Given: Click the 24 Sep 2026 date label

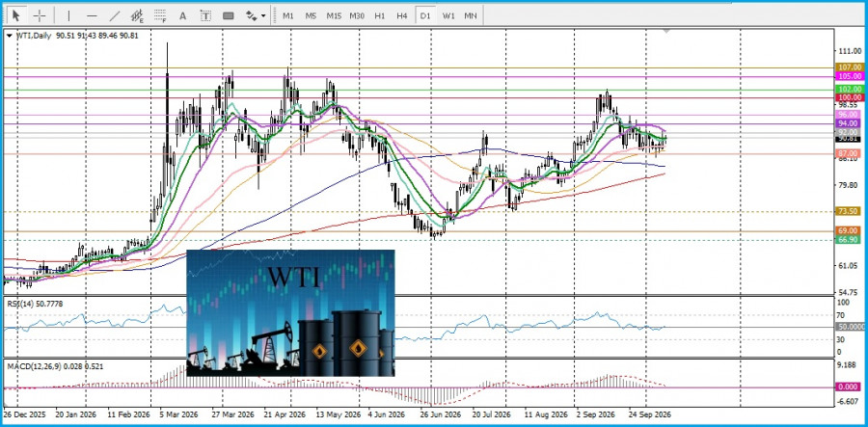Looking at the screenshot, I should point(649,414).
